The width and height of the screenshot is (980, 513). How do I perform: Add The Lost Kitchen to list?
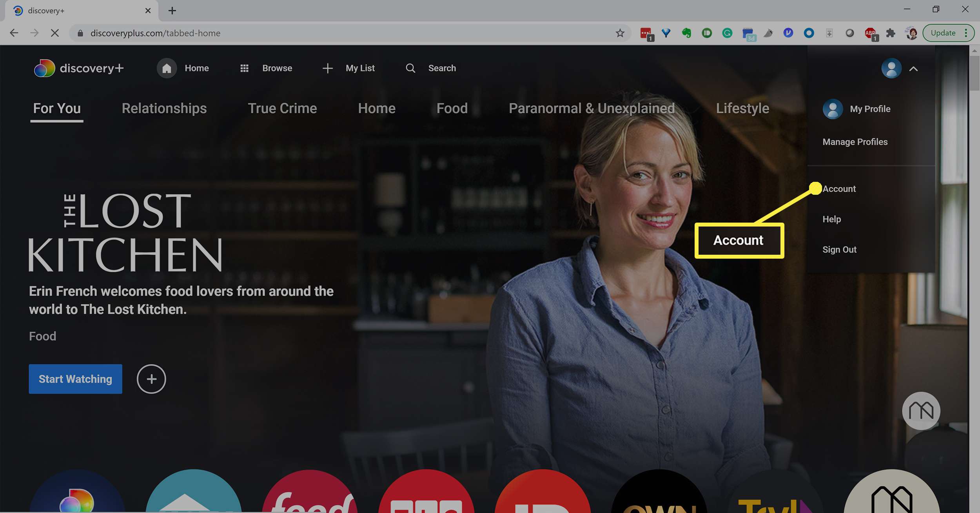tap(151, 379)
